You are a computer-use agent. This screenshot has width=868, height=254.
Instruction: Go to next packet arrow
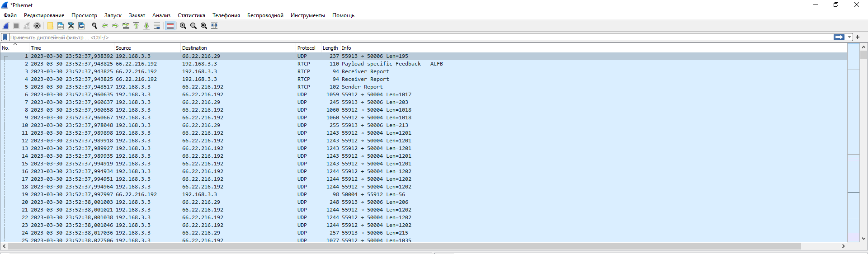[115, 26]
